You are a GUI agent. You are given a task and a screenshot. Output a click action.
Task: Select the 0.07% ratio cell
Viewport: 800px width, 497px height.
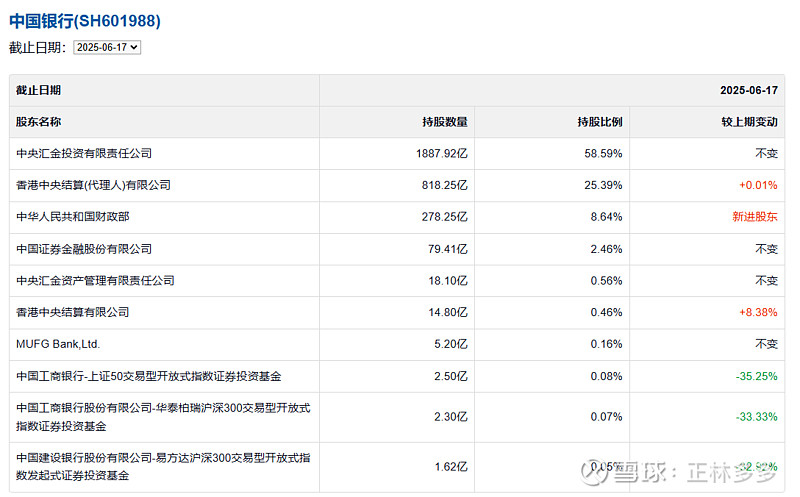point(606,417)
